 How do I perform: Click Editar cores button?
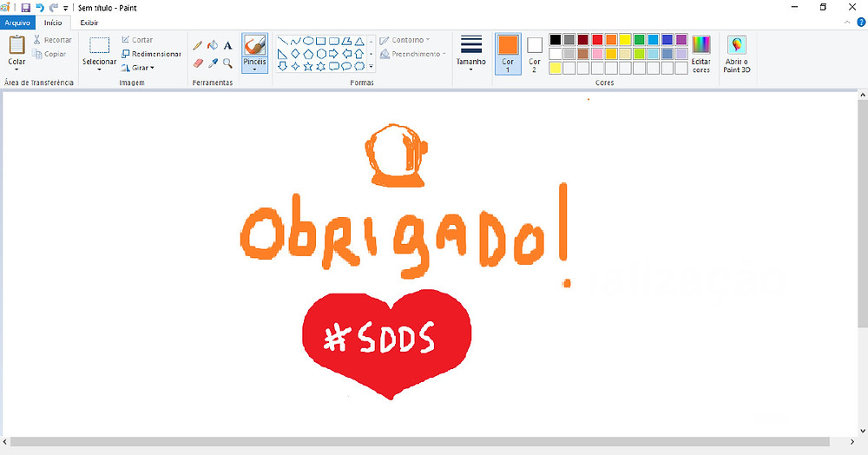[x=700, y=54]
